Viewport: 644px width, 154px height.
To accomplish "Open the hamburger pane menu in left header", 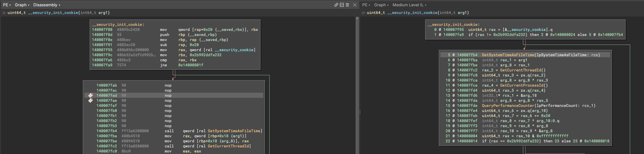I will (x=348, y=5).
